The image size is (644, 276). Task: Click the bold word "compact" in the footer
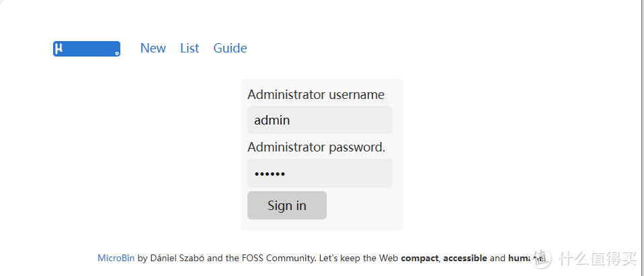(x=419, y=258)
